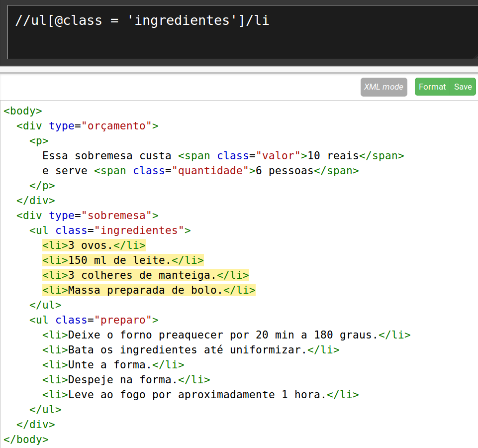478x448 pixels.
Task: Click the highlighted '3 ovos.' list item
Action: [x=94, y=245]
